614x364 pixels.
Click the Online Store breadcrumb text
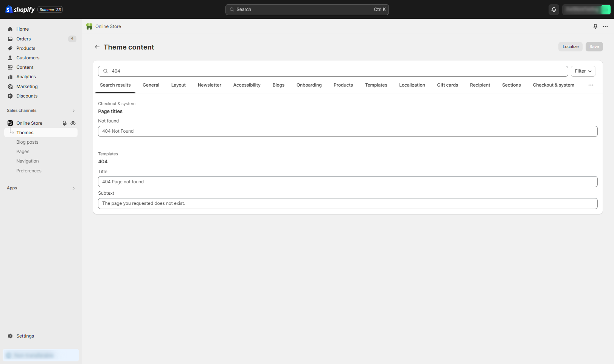tap(108, 26)
